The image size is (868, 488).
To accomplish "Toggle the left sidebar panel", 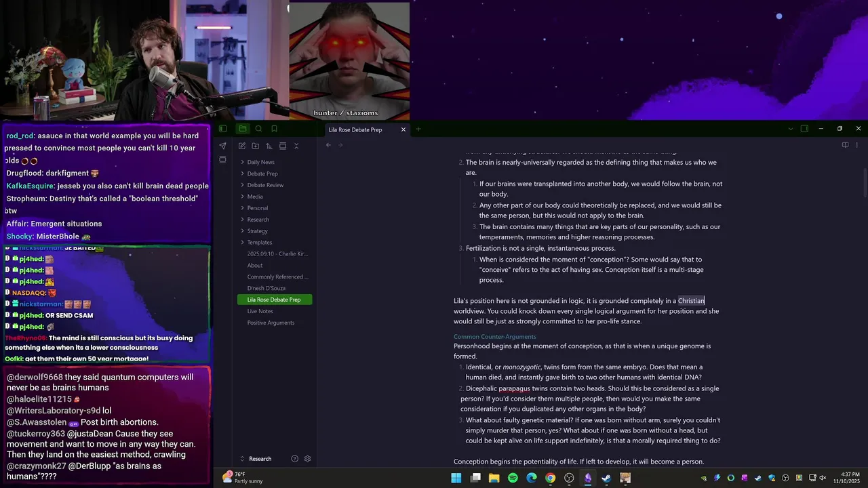I will tap(222, 129).
